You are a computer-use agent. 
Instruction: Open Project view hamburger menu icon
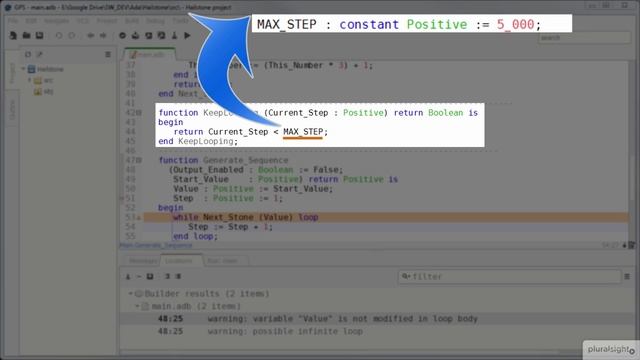tap(108, 54)
